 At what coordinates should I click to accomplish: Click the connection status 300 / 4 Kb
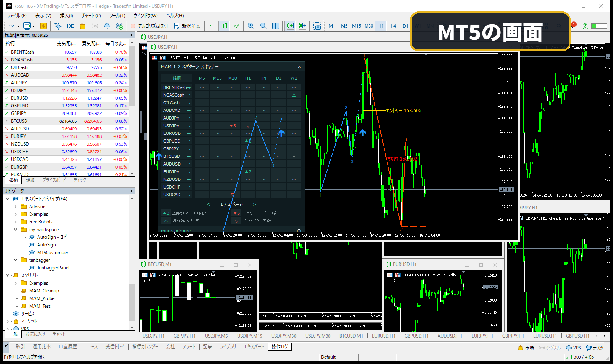pyautogui.click(x=580, y=357)
